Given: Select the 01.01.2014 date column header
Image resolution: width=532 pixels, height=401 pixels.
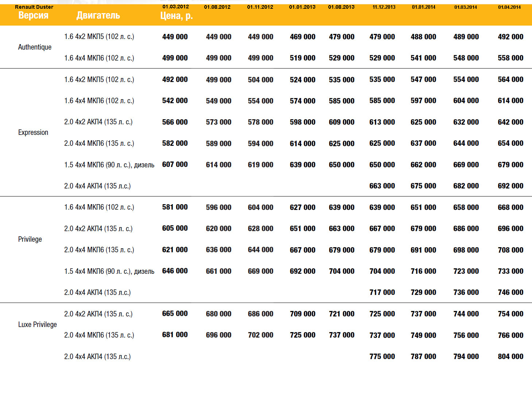Looking at the screenshot, I should click(424, 7).
